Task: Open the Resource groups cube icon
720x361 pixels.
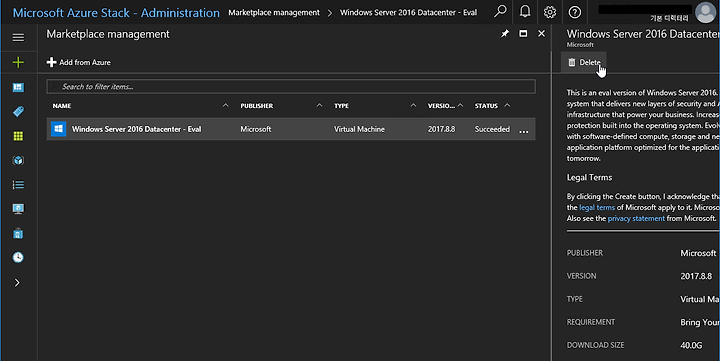Action: point(18,160)
